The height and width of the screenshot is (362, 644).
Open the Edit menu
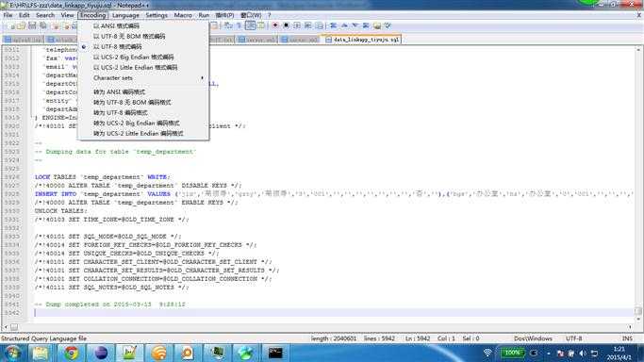coord(25,15)
